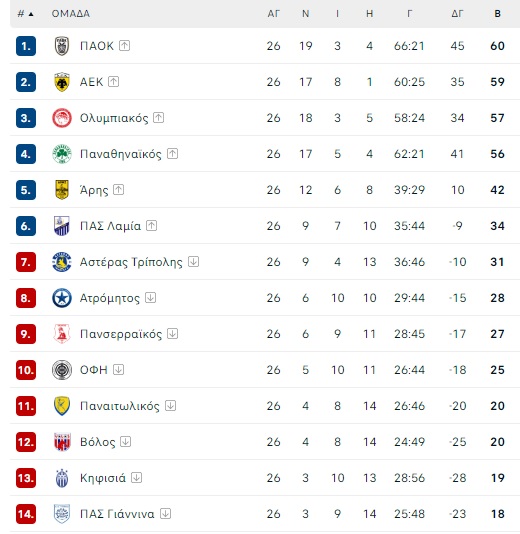
Task: Click down-arrow badge beside Αστέρας Τρίπολης
Action: point(193,262)
